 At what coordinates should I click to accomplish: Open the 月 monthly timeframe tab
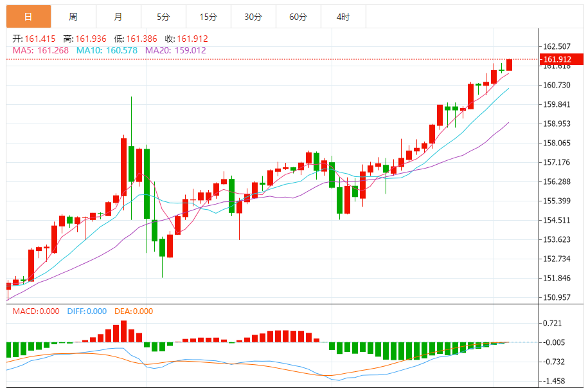[x=118, y=17]
